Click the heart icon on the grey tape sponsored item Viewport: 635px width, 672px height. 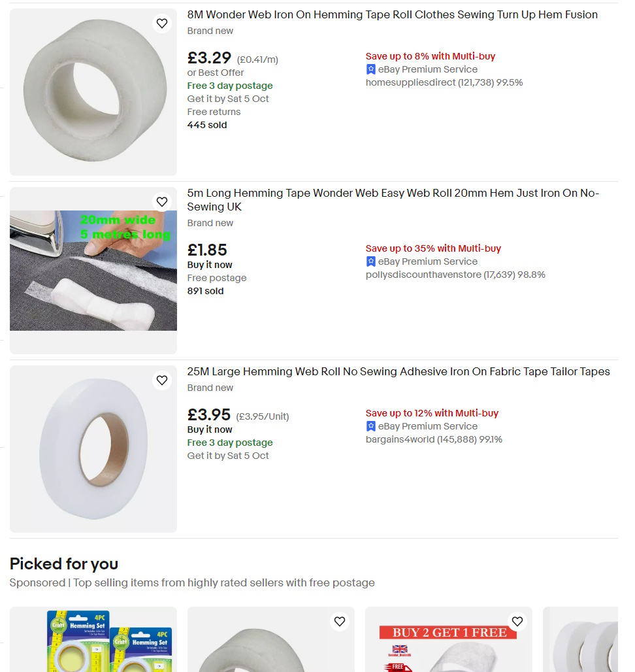(x=340, y=622)
